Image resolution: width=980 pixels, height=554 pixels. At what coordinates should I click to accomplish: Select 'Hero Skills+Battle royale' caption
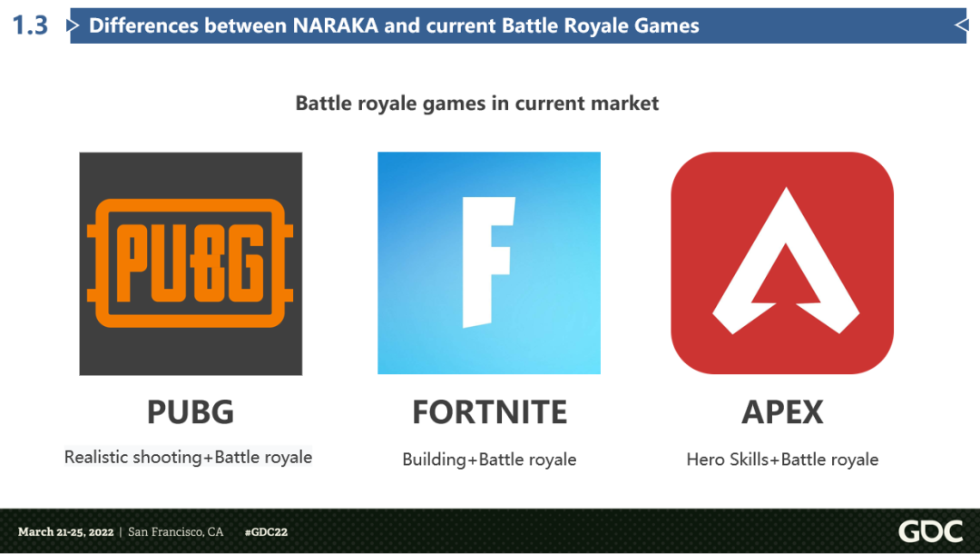[x=782, y=460]
